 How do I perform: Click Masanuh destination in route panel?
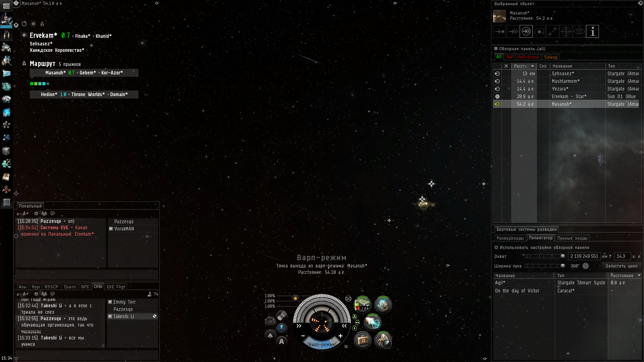(55, 73)
